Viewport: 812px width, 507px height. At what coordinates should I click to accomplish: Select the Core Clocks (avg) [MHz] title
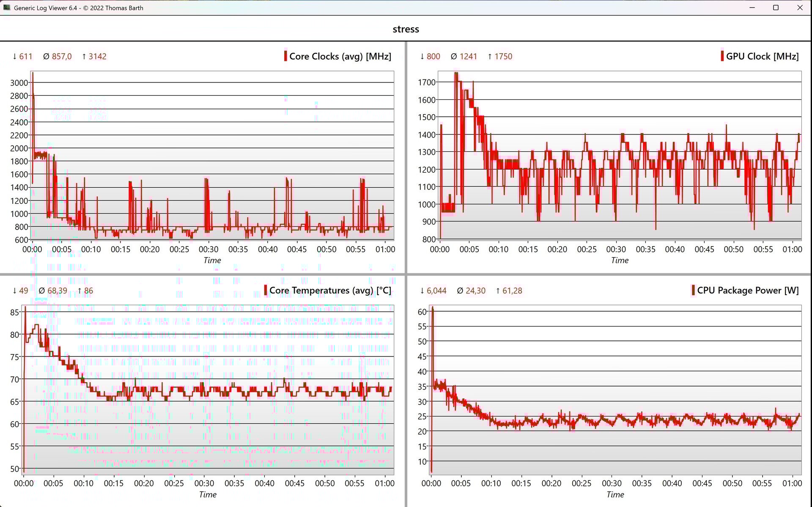click(340, 56)
